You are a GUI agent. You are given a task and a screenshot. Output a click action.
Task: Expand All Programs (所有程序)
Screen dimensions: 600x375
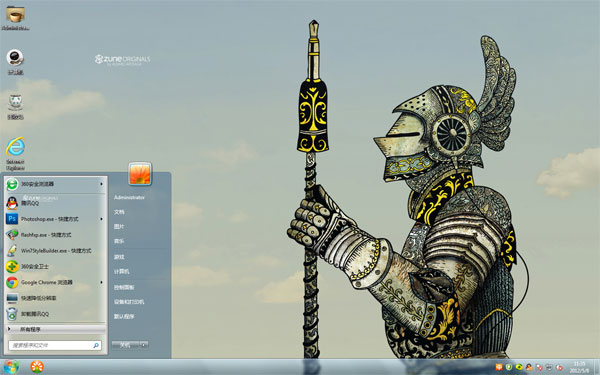click(x=55, y=329)
